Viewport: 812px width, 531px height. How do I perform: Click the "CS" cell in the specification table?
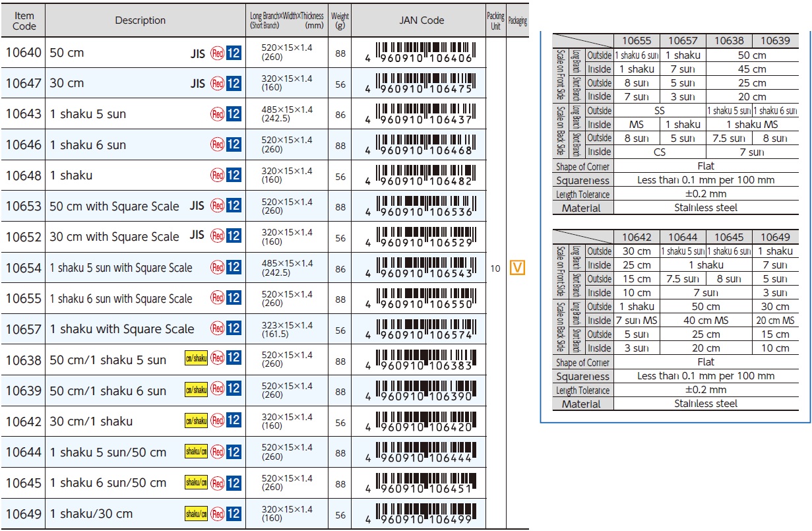point(660,152)
